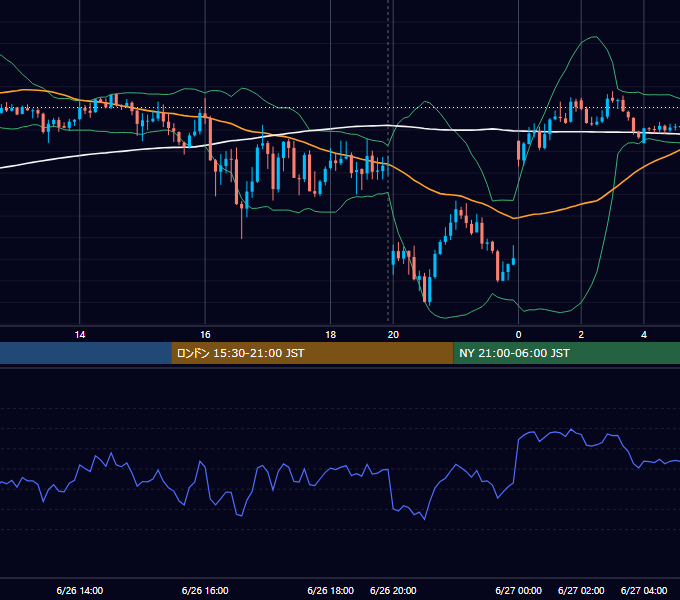Click the 14 hour axis label
Image resolution: width=680 pixels, height=600 pixels.
point(80,335)
